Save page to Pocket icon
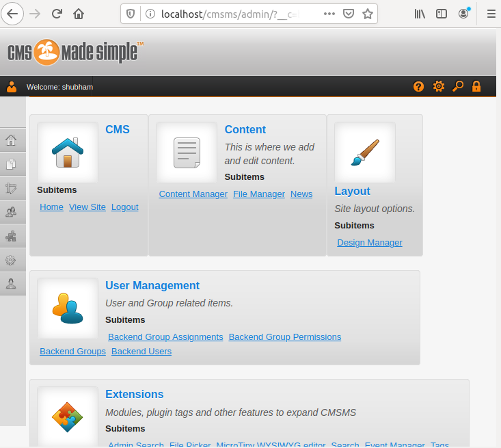 coord(349,14)
